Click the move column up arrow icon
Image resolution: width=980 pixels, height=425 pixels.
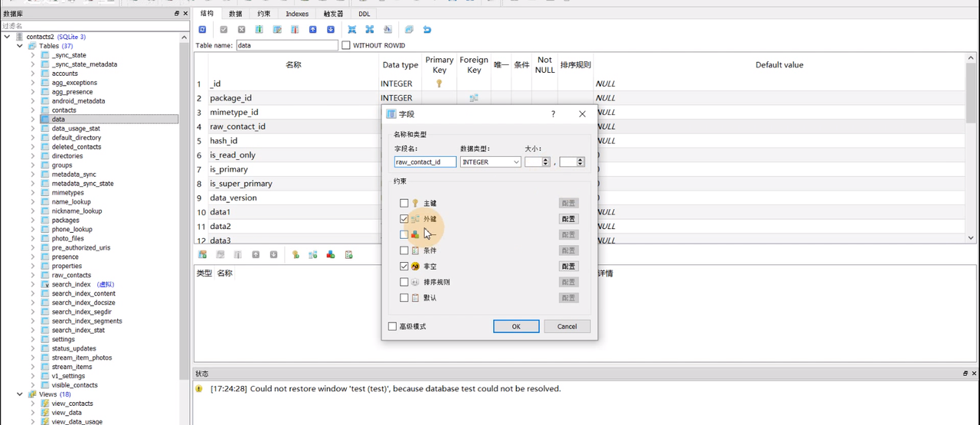(312, 30)
